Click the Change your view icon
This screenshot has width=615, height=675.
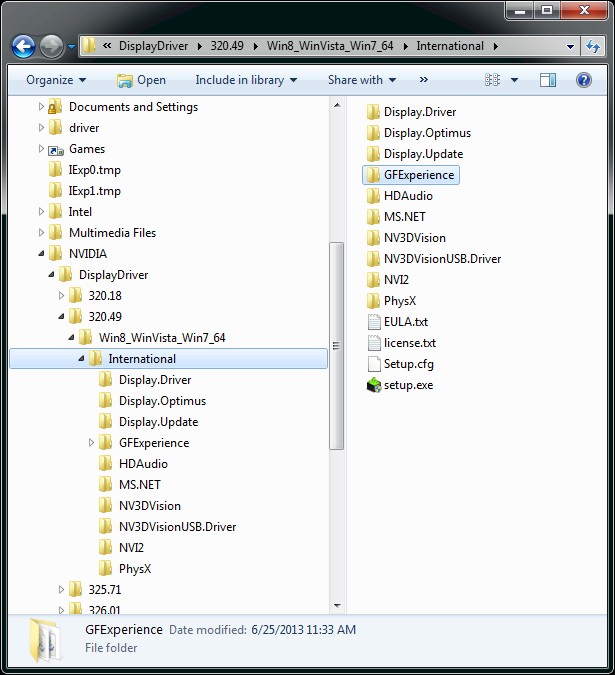[x=492, y=80]
